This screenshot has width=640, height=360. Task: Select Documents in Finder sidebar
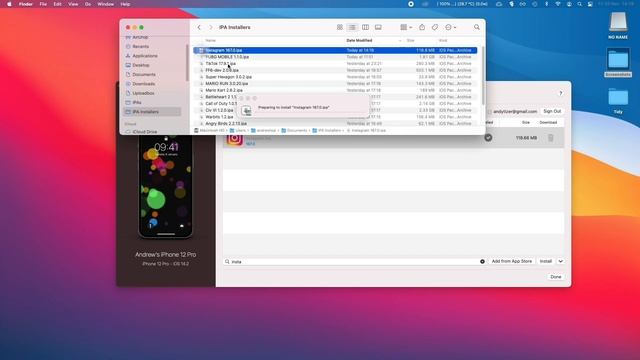(144, 75)
